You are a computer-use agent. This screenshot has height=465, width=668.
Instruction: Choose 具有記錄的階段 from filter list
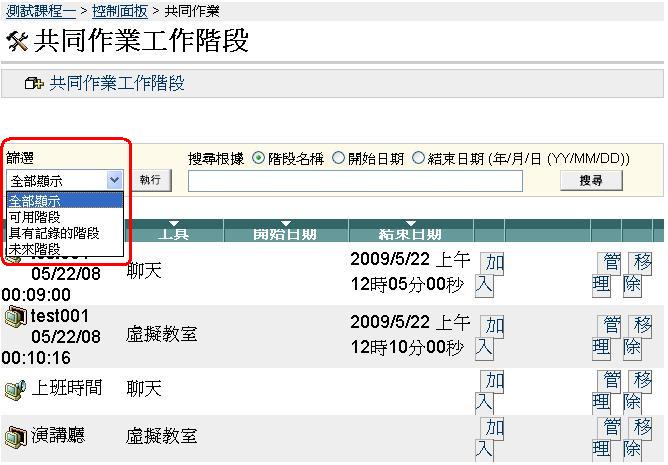[x=54, y=232]
